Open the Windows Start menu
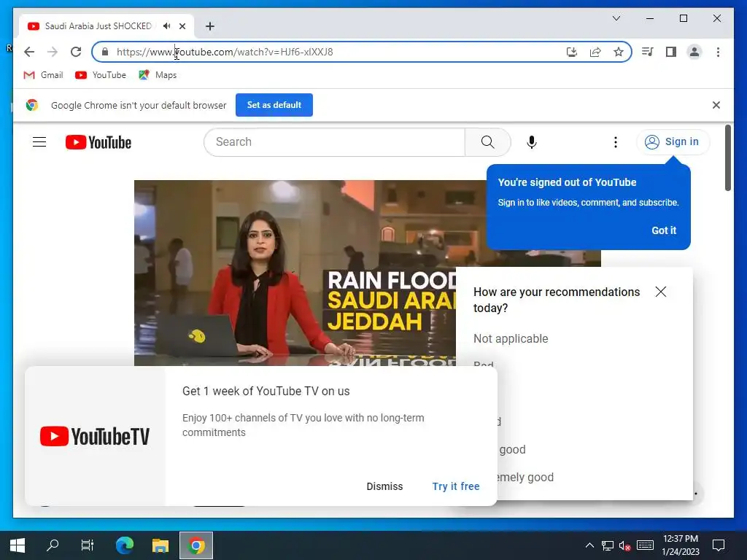The width and height of the screenshot is (747, 560). [x=18, y=545]
